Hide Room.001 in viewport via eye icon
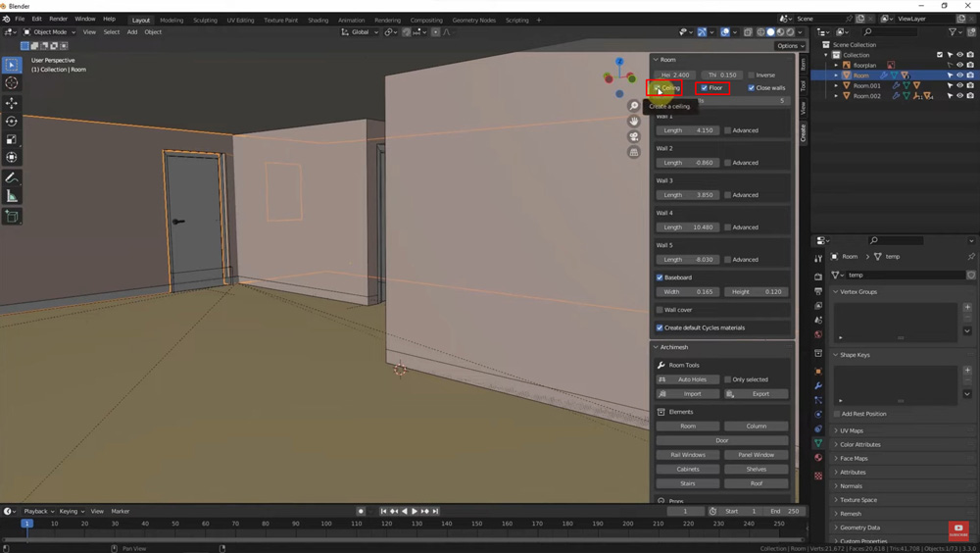 click(x=960, y=85)
